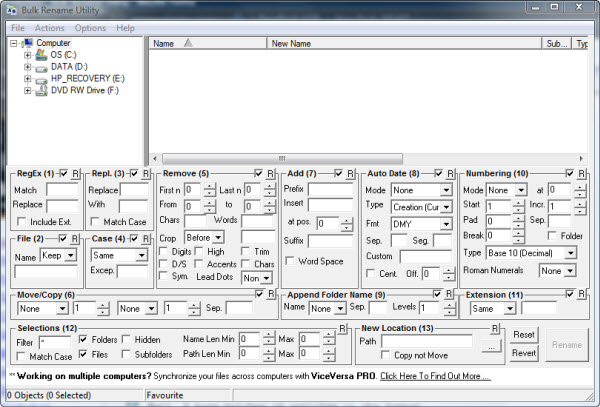
Task: Click the New Name column header
Action: [404, 43]
